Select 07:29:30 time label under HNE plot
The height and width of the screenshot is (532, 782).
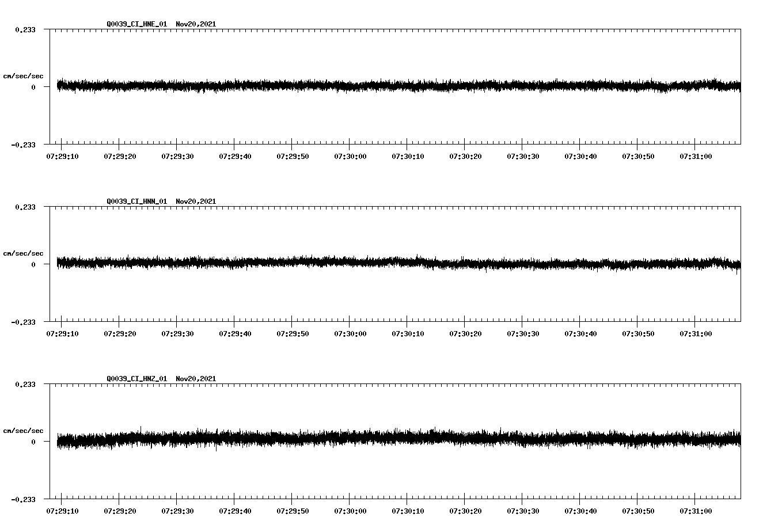point(177,157)
